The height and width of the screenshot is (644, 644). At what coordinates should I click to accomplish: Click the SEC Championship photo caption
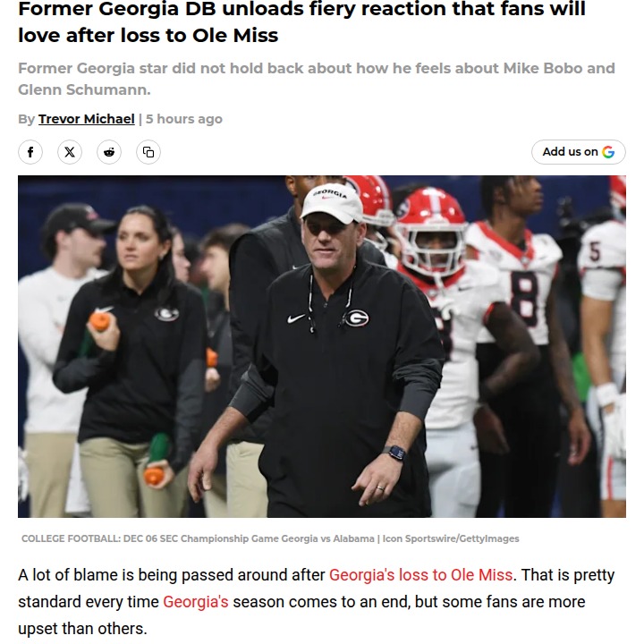(x=269, y=538)
